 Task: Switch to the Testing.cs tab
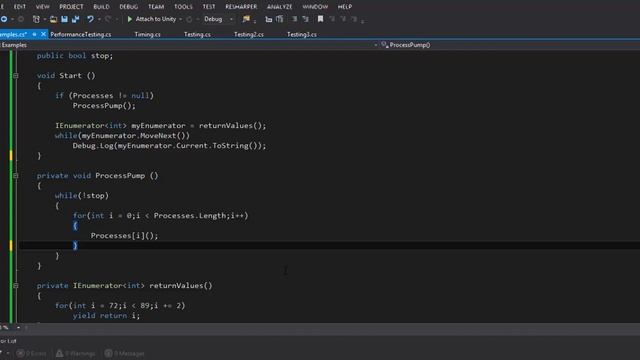(x=197, y=35)
